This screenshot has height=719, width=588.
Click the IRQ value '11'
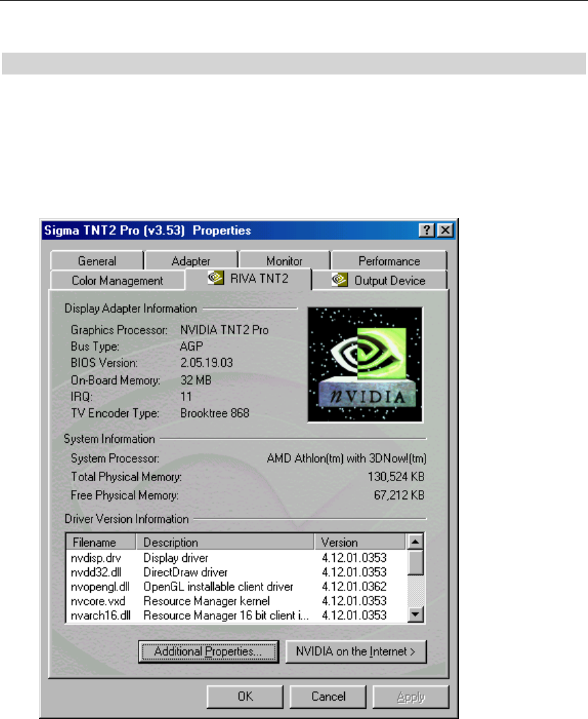[186, 396]
